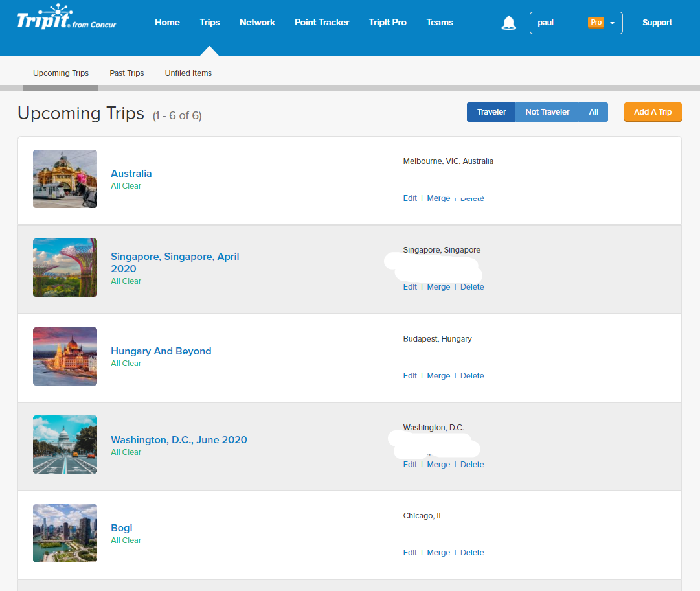Open the notifications bell
The width and height of the screenshot is (700, 591).
(508, 23)
